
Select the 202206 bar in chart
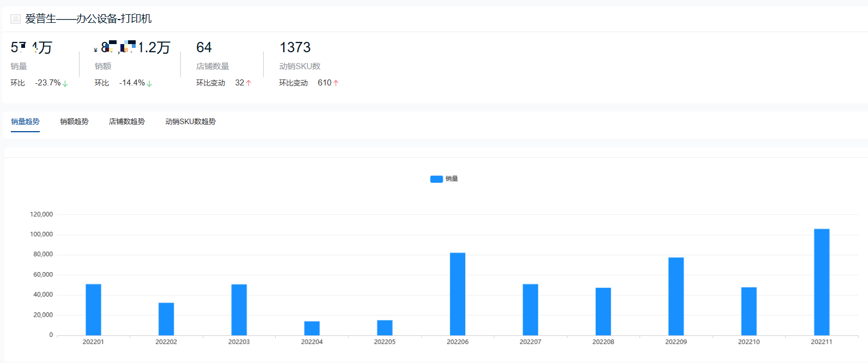coord(457,294)
